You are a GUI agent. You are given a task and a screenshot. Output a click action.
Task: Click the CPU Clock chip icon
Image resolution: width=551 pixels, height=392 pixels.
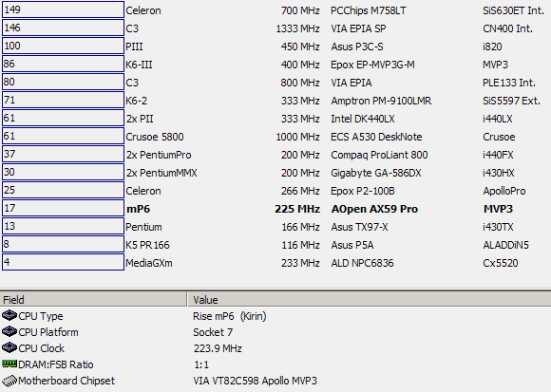(x=9, y=347)
